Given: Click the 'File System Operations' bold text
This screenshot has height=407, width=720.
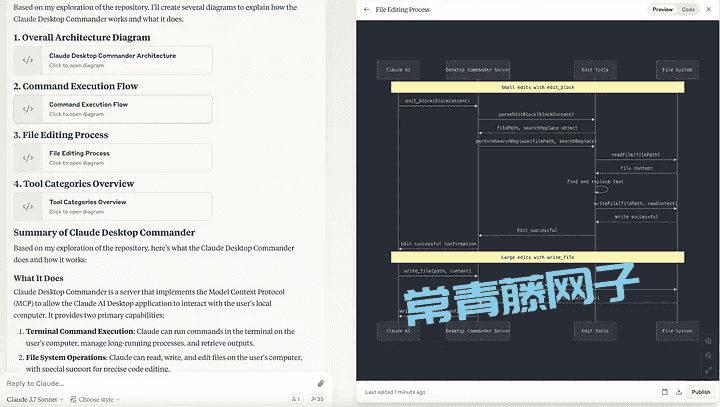Looking at the screenshot, I should [x=66, y=357].
